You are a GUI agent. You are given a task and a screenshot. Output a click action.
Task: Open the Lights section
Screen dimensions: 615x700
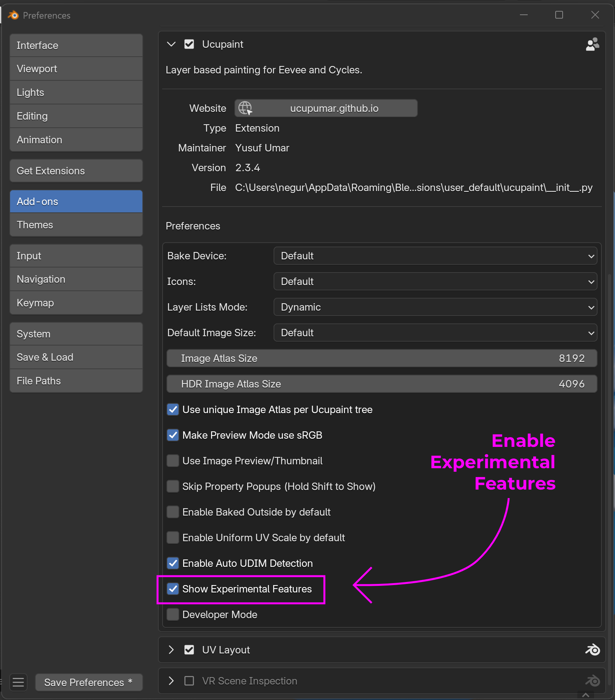76,92
